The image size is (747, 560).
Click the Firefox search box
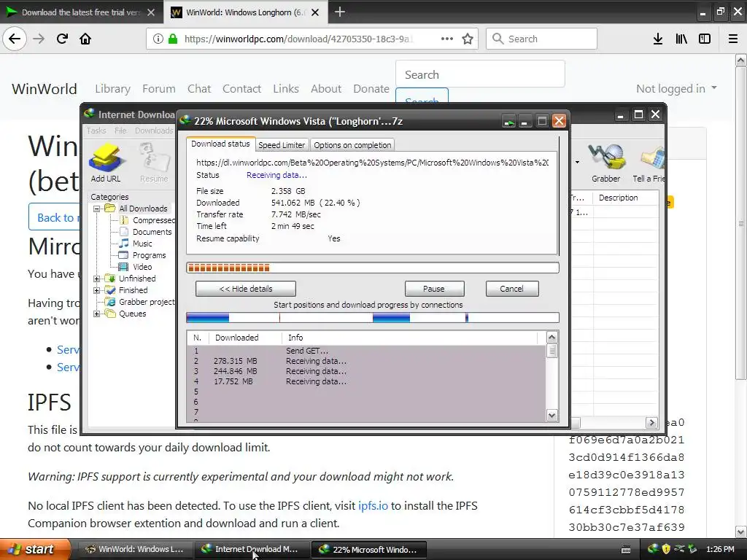click(x=542, y=39)
